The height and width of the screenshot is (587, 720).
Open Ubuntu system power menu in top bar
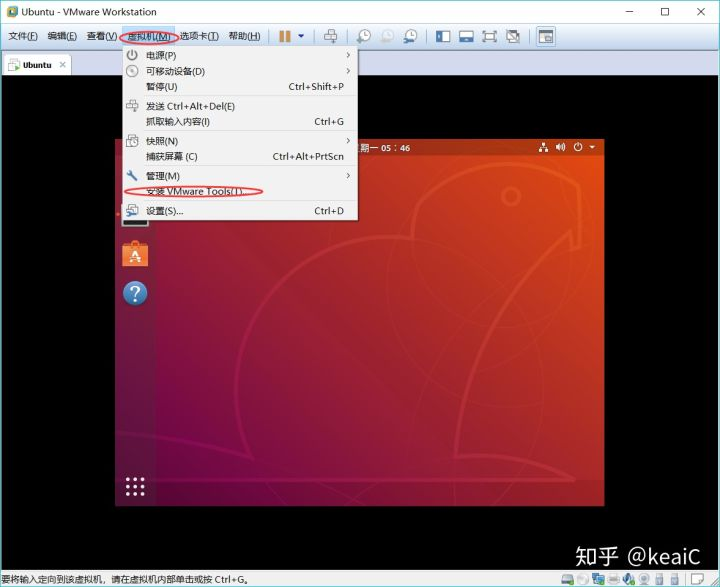point(584,147)
